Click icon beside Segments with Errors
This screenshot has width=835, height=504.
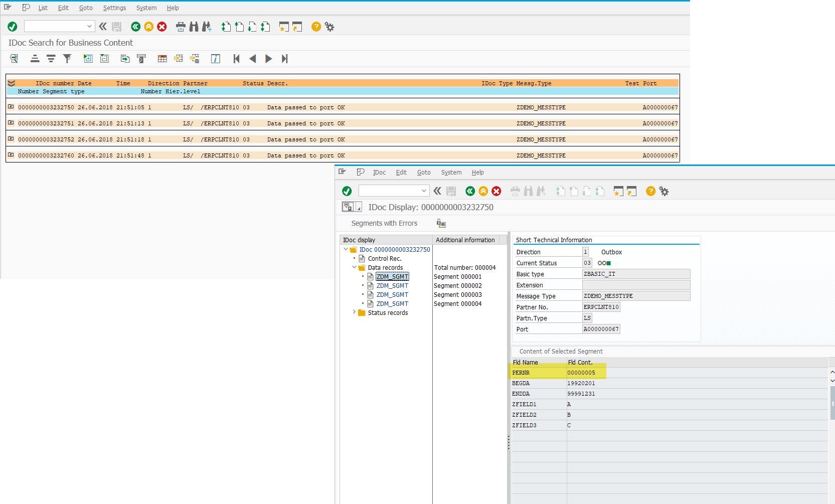pyautogui.click(x=441, y=223)
